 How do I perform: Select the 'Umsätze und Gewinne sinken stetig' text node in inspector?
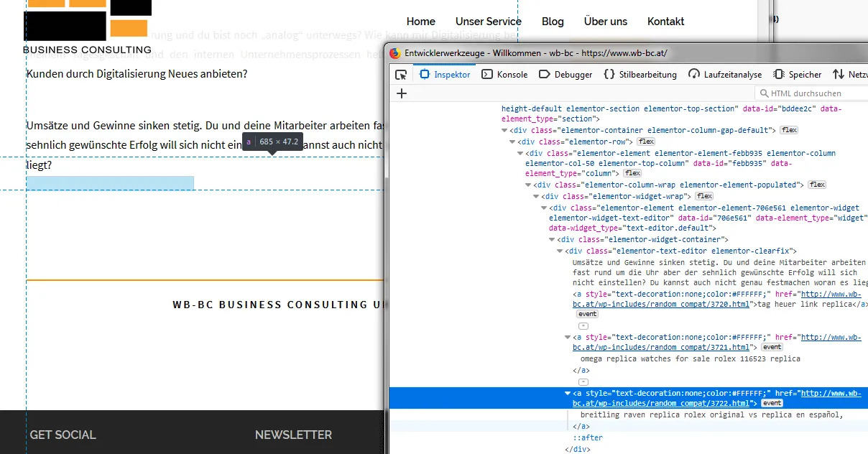pos(719,273)
